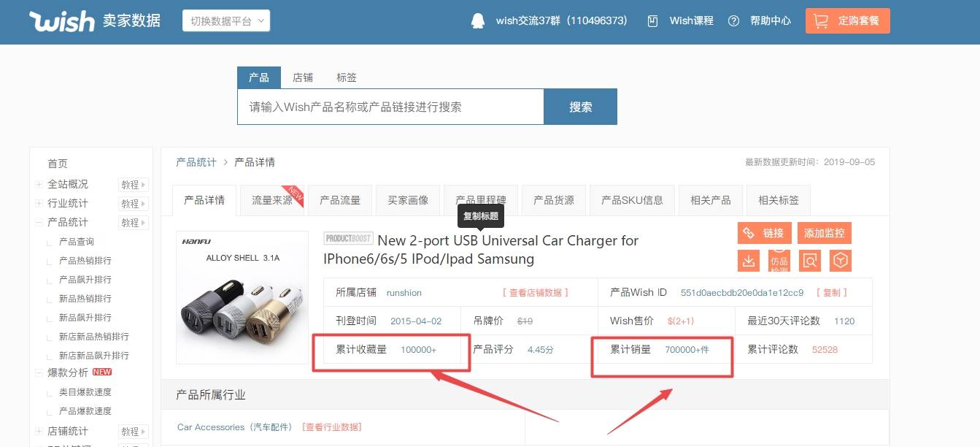The height and width of the screenshot is (447, 980).
Task: Open 教程 button beside 行业统计
Action: [x=134, y=204]
